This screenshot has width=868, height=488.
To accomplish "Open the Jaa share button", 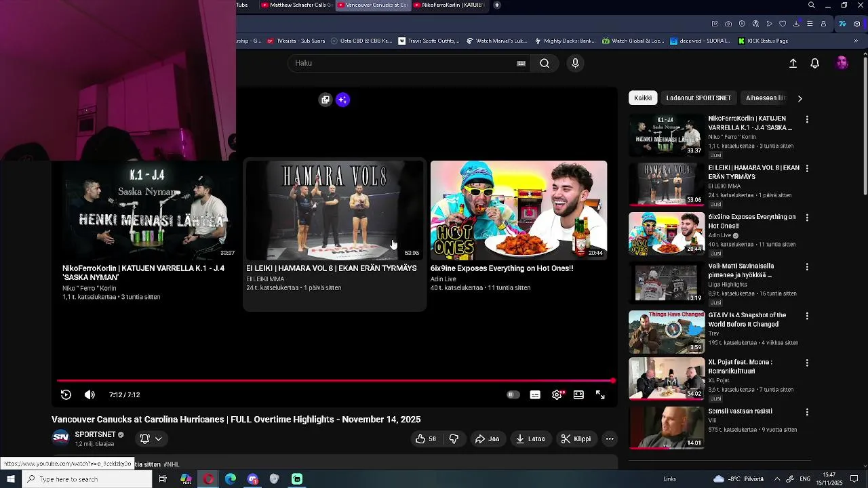I will pyautogui.click(x=487, y=439).
